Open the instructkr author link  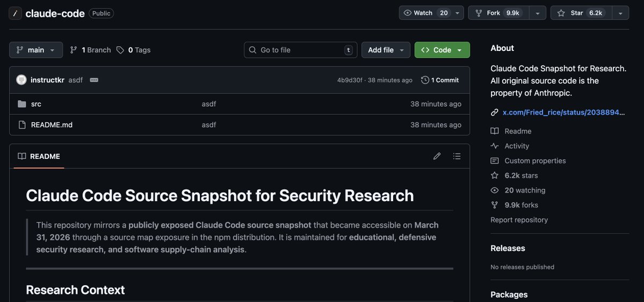[47, 80]
